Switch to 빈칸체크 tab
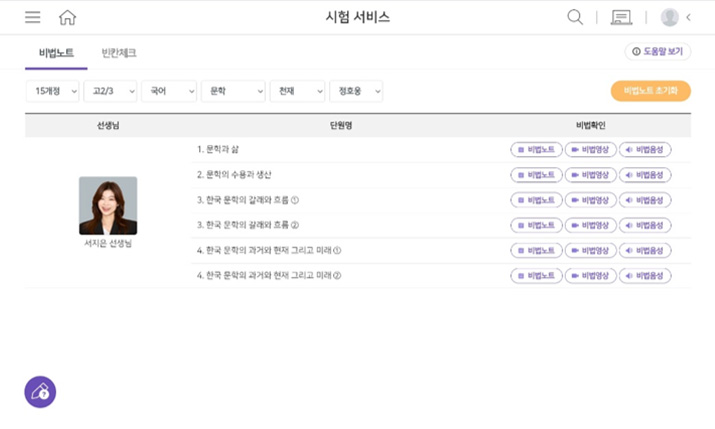Viewport: 715px width, 429px height. point(119,53)
